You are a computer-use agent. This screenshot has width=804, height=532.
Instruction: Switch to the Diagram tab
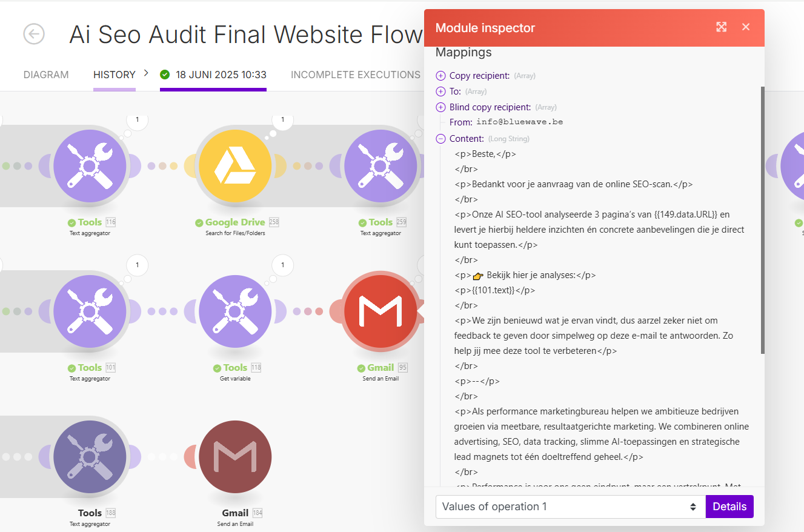tap(46, 75)
